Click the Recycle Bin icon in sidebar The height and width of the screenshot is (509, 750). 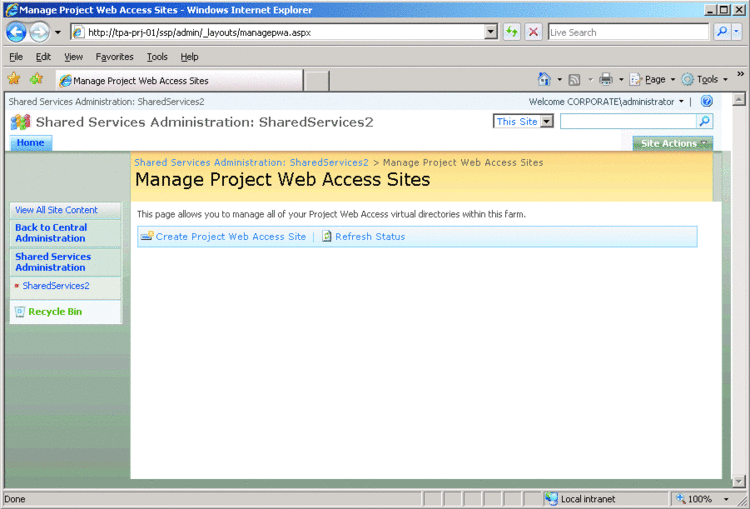pos(20,312)
